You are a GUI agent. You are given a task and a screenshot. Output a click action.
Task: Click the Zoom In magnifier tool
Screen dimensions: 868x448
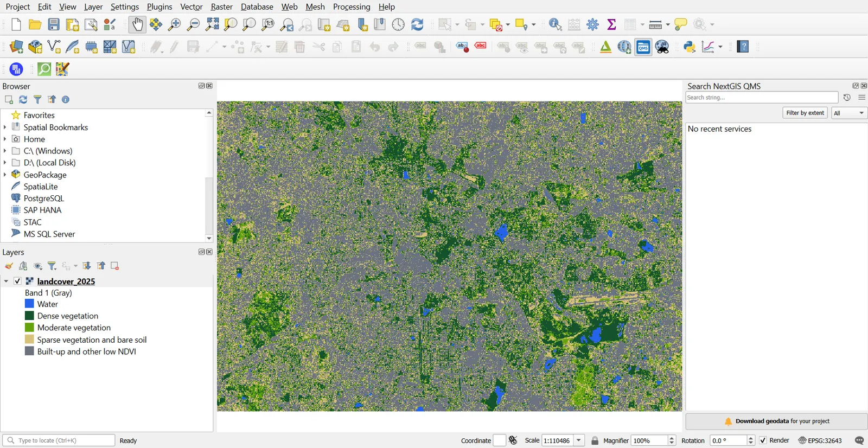coord(175,24)
